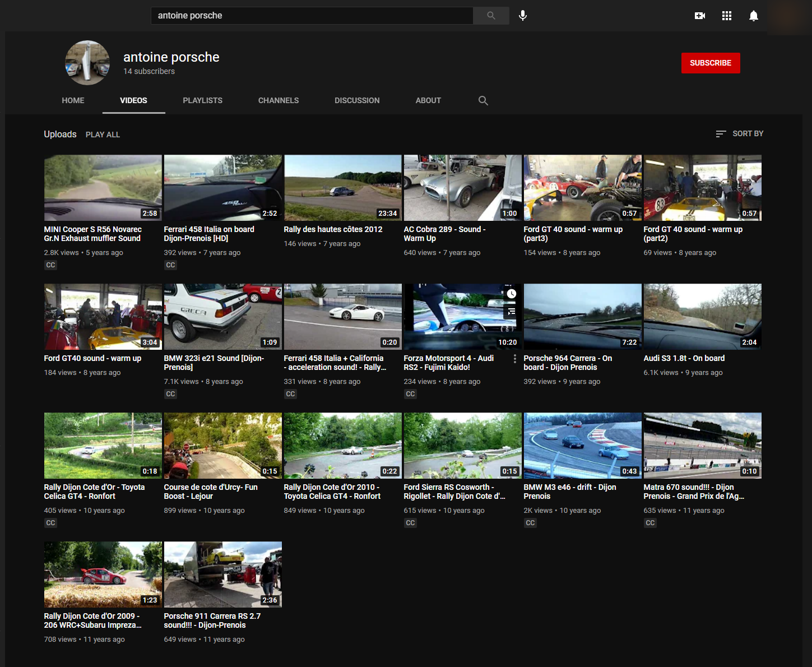Click CC badge under Ferrari 458 on board video

pos(170,265)
